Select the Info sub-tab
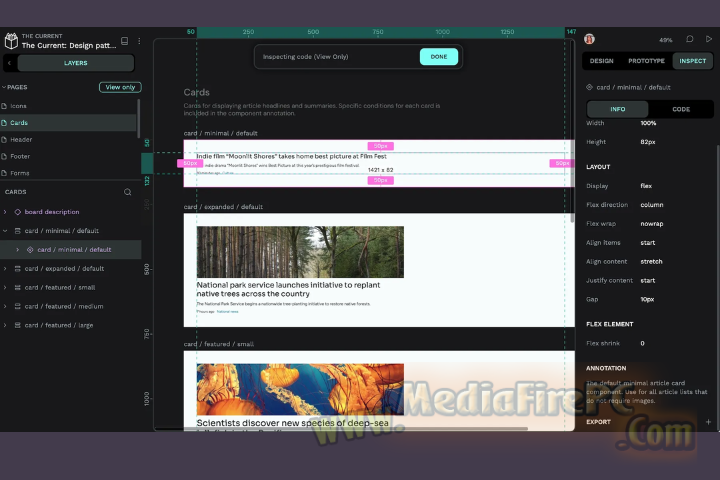This screenshot has height=480, width=720. click(618, 109)
